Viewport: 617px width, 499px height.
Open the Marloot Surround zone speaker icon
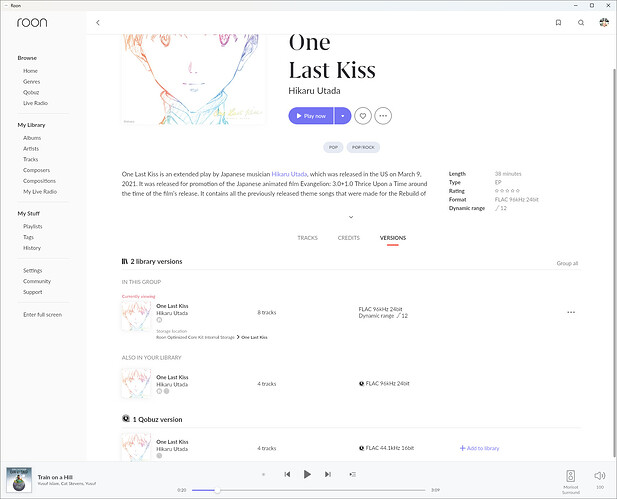571,476
